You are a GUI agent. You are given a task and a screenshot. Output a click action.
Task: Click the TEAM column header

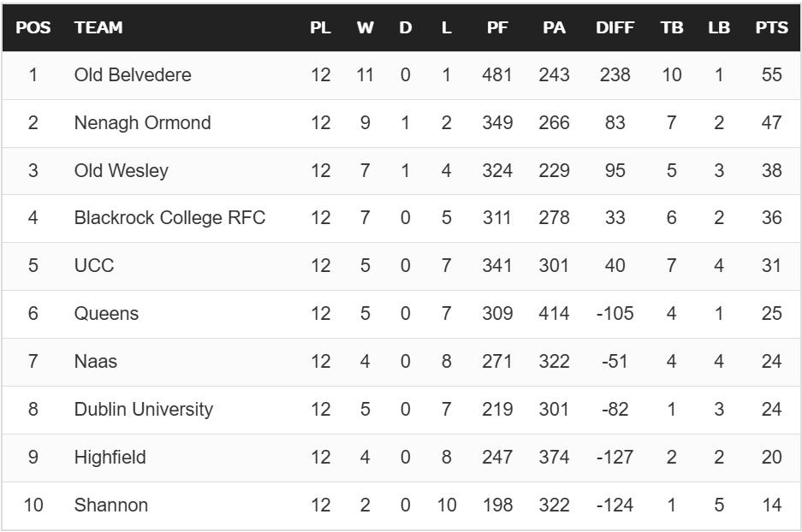tap(98, 28)
